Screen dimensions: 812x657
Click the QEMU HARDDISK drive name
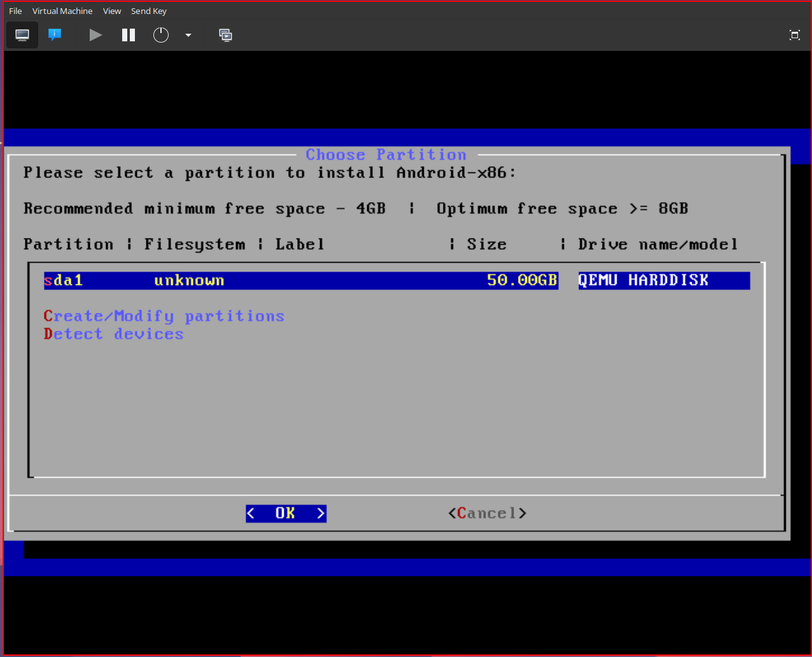click(x=643, y=280)
